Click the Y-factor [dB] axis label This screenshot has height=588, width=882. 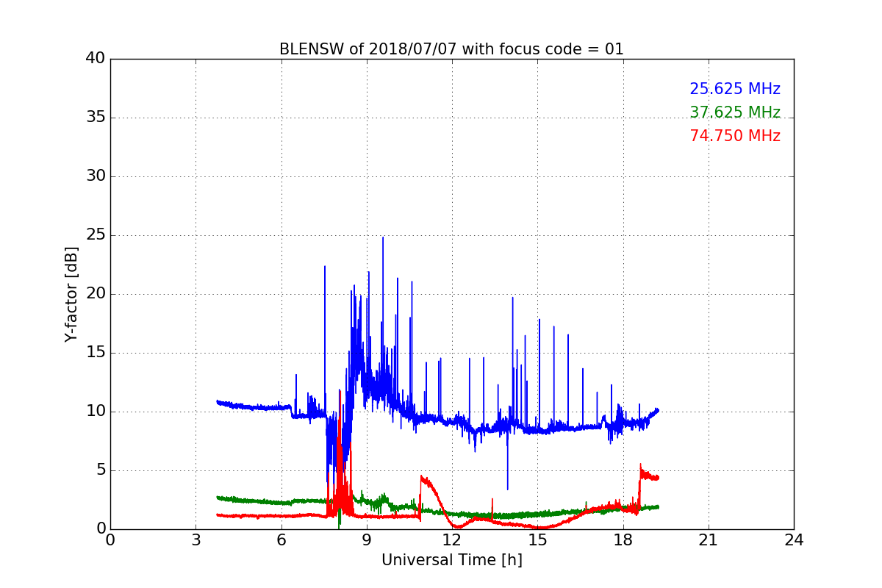tap(71, 294)
